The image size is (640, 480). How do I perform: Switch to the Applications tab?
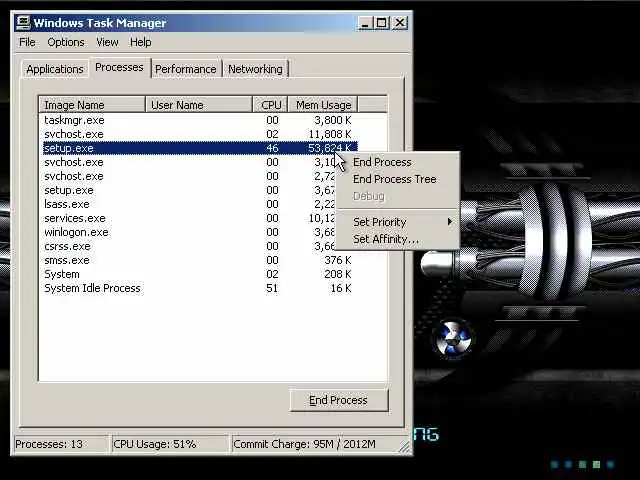55,69
